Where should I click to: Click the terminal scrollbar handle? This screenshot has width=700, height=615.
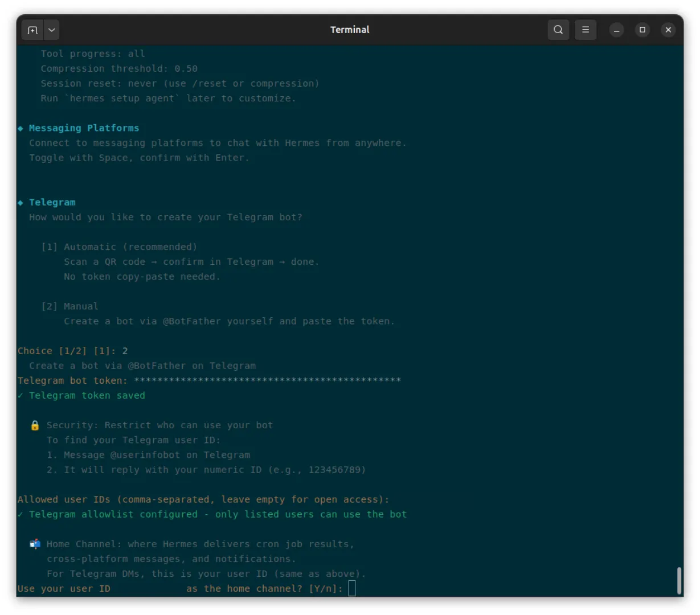tap(679, 581)
